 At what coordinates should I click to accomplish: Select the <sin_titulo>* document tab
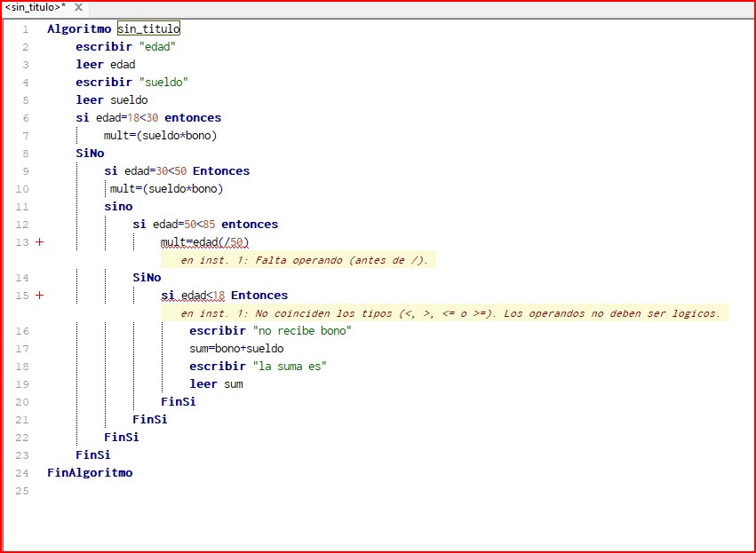coord(36,7)
